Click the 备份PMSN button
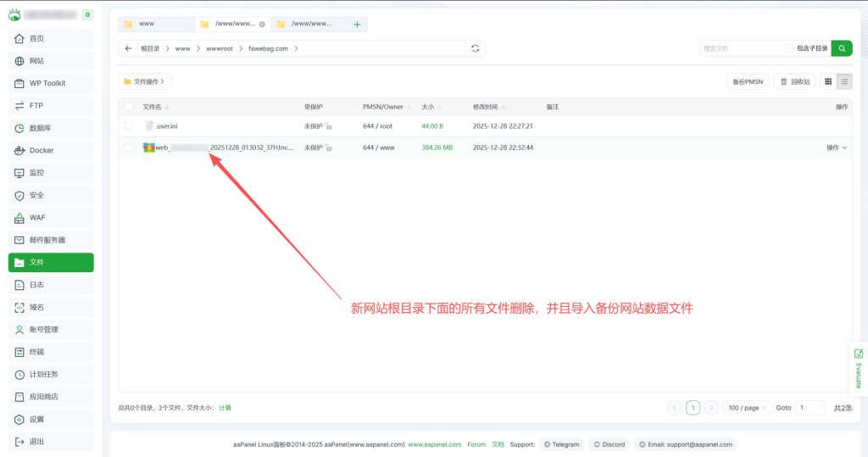This screenshot has width=868, height=457. 747,81
